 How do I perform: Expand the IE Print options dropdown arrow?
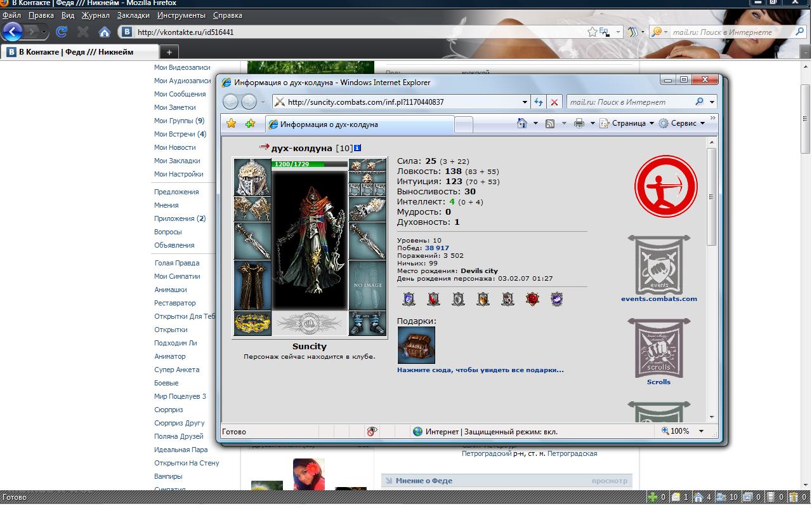click(x=593, y=123)
